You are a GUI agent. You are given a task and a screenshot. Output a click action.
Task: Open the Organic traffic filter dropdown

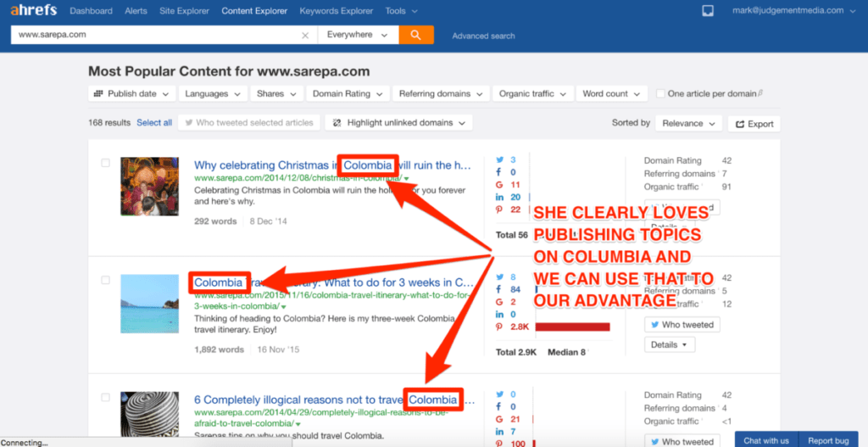[x=532, y=93]
